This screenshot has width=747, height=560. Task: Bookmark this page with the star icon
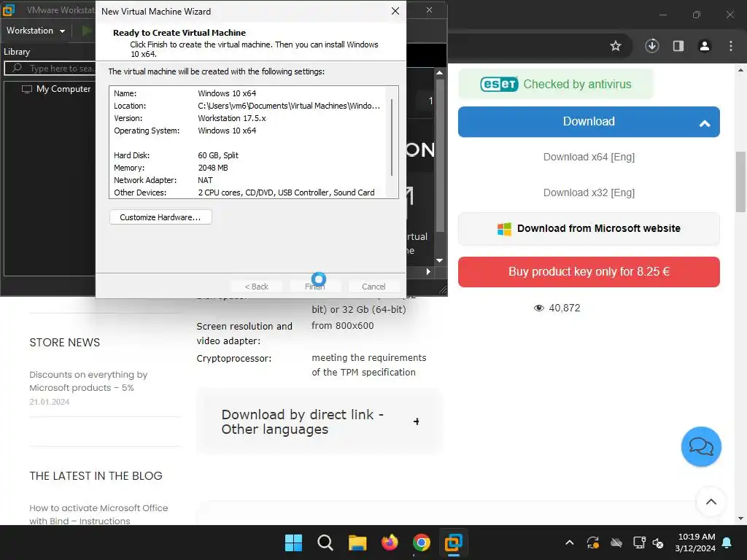(616, 46)
